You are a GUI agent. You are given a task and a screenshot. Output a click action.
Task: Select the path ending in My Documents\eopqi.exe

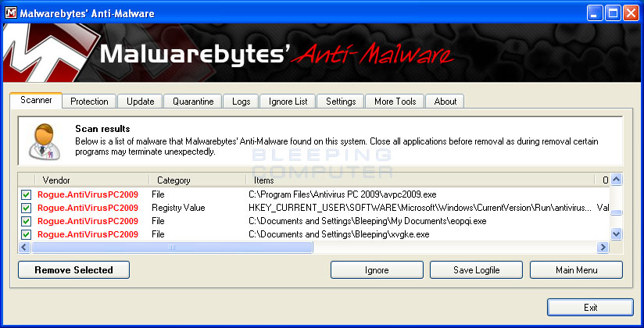click(367, 221)
